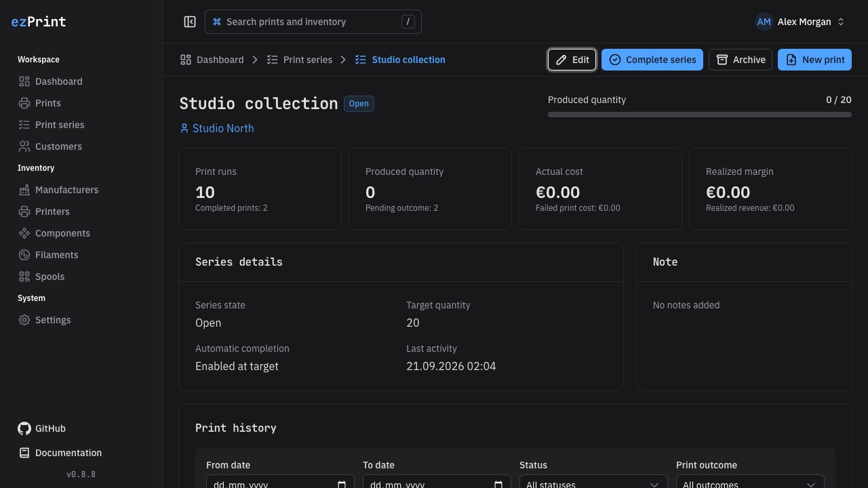
Task: Click the ezPrint logo
Action: pos(39,22)
